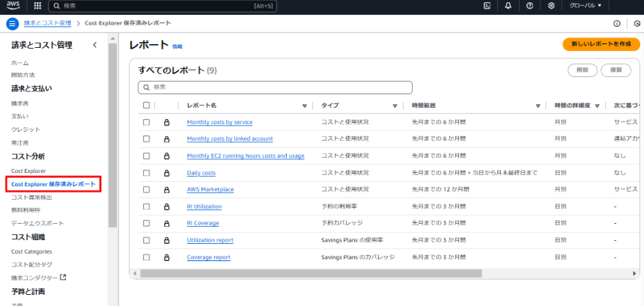This screenshot has height=306, width=644.
Task: Open the Daily costs report link
Action: click(x=201, y=173)
